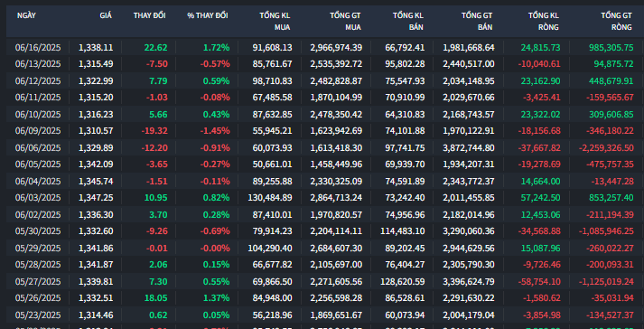Click net volume 24,815.73
This screenshot has height=329, width=644.
pyautogui.click(x=540, y=47)
